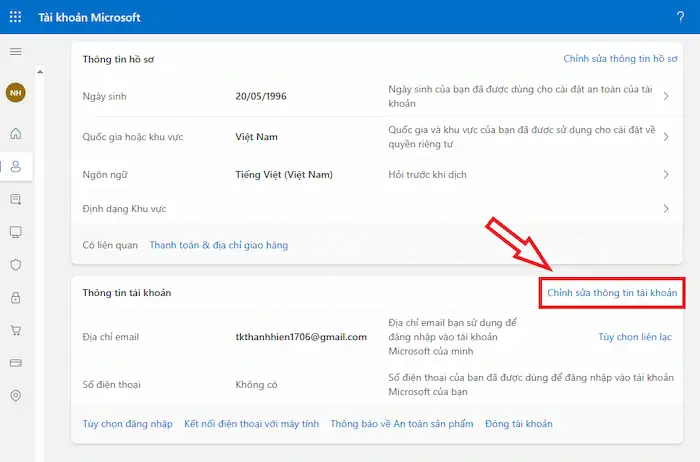Click the NH profile avatar
Viewport: 700px width, 462px height.
pyautogui.click(x=16, y=93)
